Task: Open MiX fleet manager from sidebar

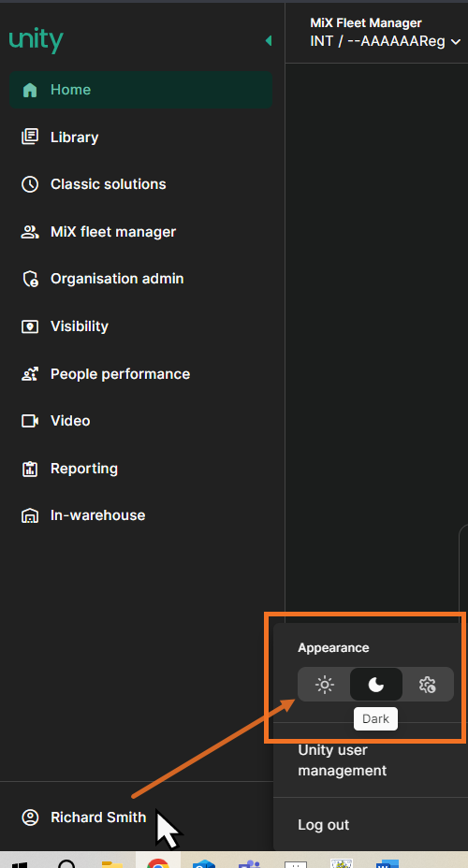Action: [x=113, y=232]
